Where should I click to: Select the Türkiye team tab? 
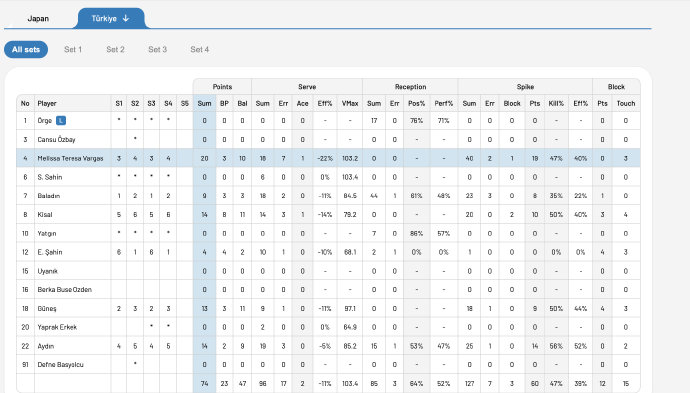(110, 18)
